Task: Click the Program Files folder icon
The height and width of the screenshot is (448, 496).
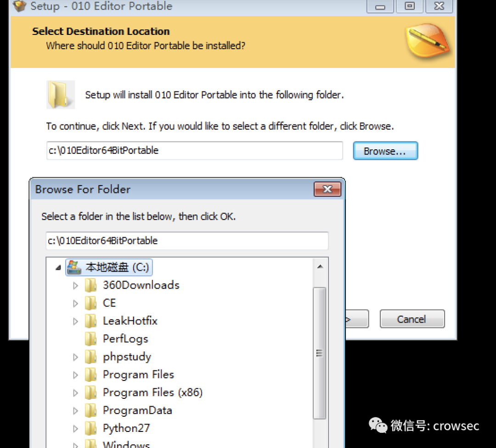Action: coord(90,374)
